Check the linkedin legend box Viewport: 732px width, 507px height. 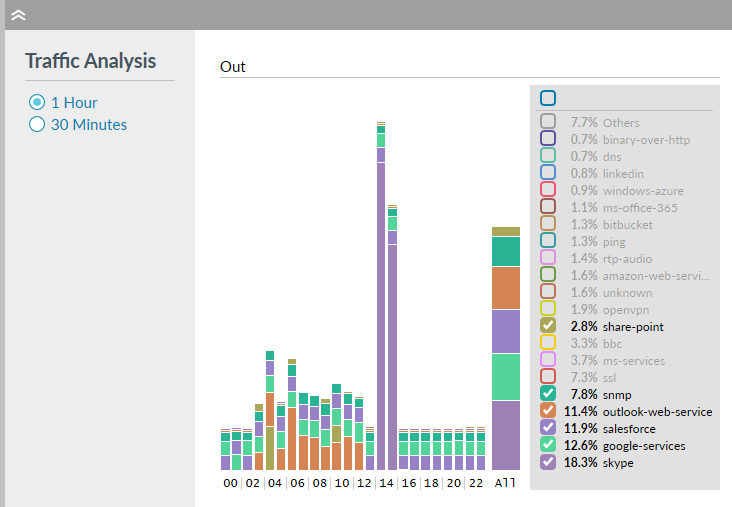pyautogui.click(x=548, y=173)
